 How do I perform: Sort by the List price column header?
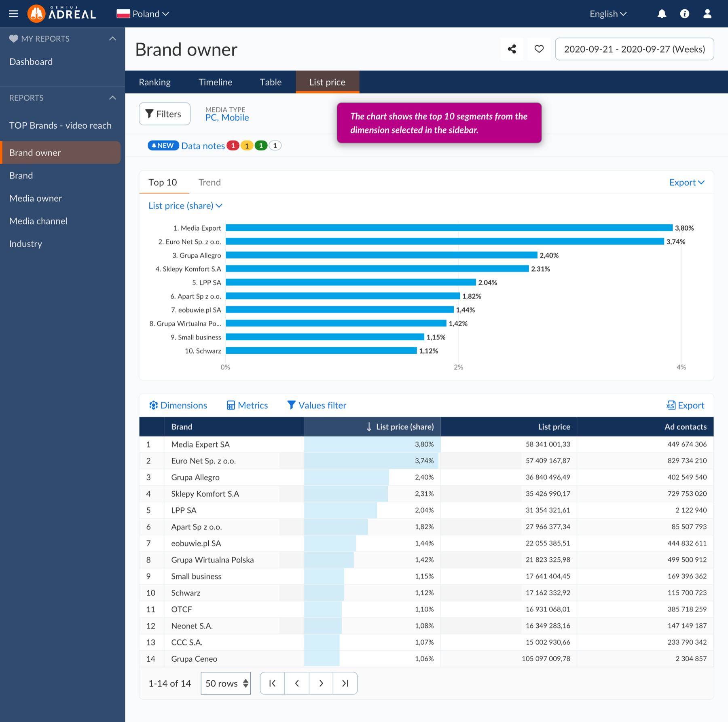coord(509,427)
